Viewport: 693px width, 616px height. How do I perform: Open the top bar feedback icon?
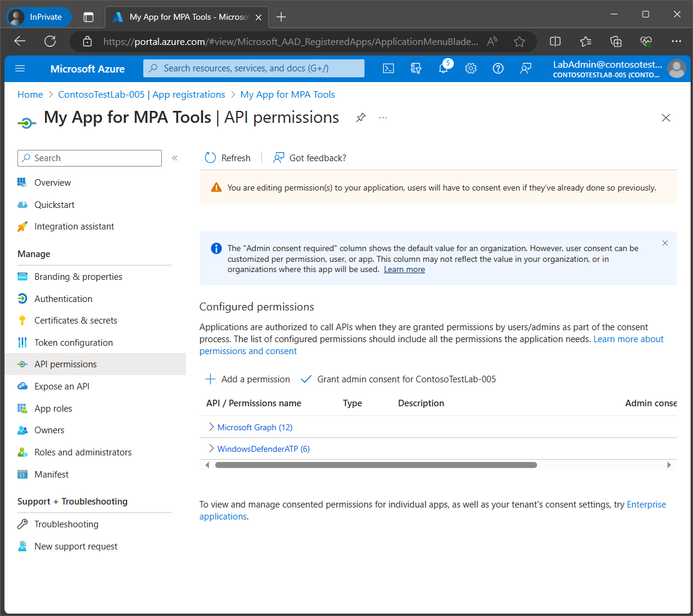(526, 68)
